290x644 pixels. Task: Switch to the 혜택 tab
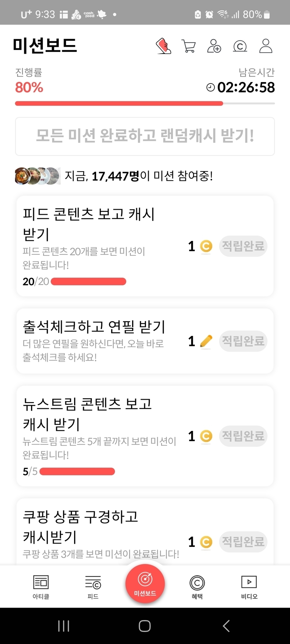click(197, 587)
